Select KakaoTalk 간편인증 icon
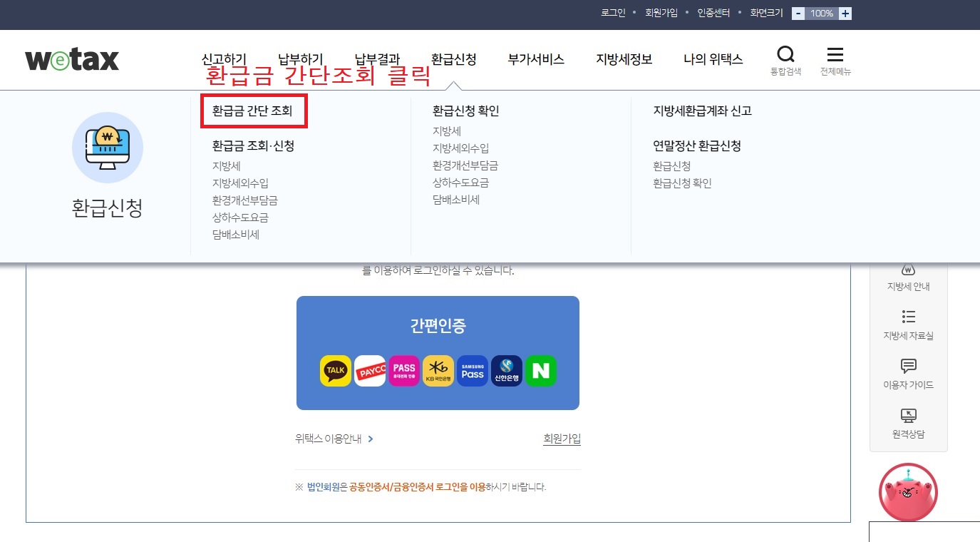The height and width of the screenshot is (542, 980). 335,370
